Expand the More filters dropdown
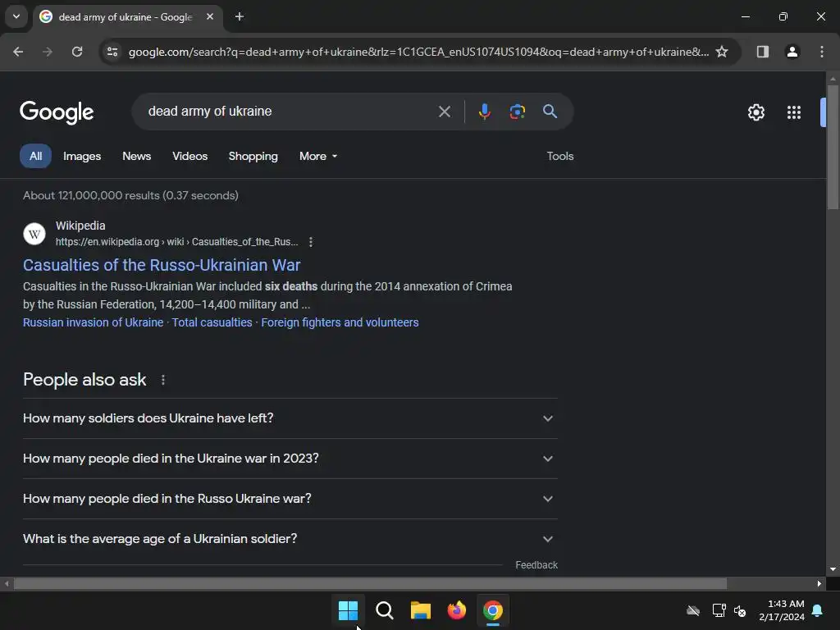The width and height of the screenshot is (840, 630). (x=318, y=156)
